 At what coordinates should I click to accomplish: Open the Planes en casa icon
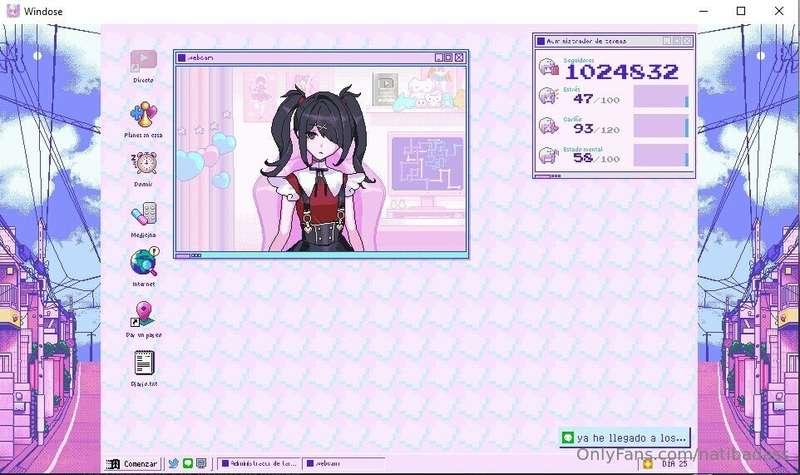(x=143, y=114)
